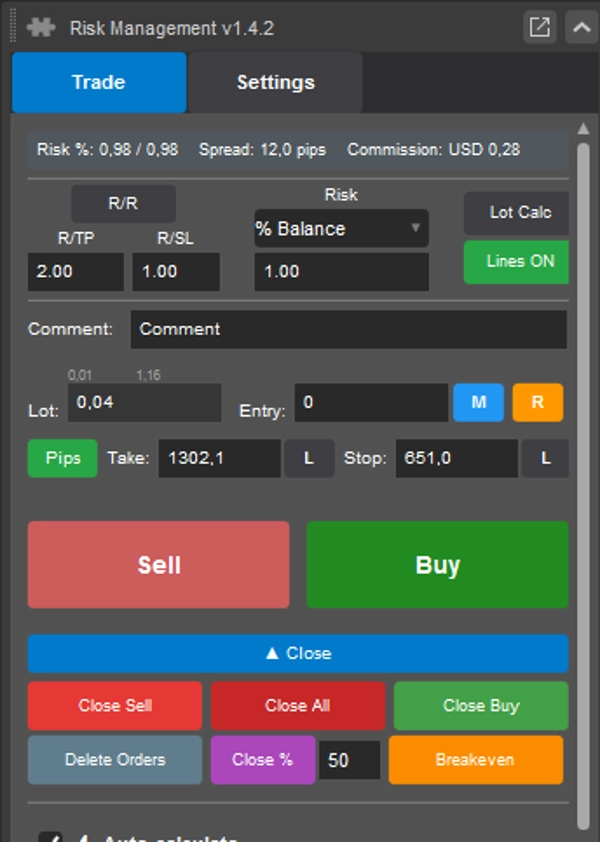Place a Buy order
Image resolution: width=600 pixels, height=842 pixels.
point(437,564)
